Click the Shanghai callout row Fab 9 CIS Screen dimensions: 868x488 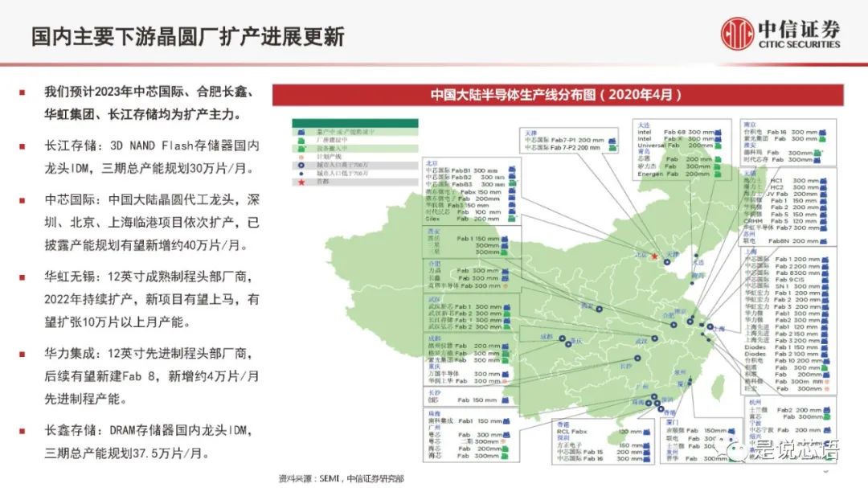tap(786, 280)
